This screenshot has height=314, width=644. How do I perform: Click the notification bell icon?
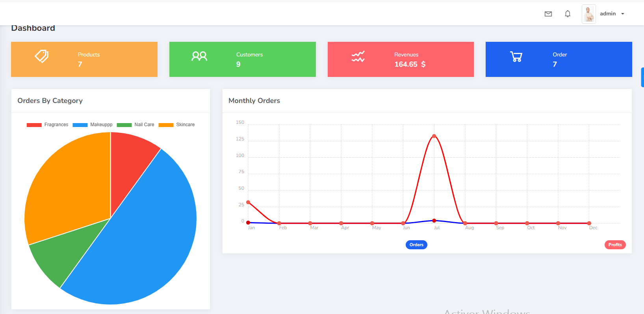pos(567,14)
